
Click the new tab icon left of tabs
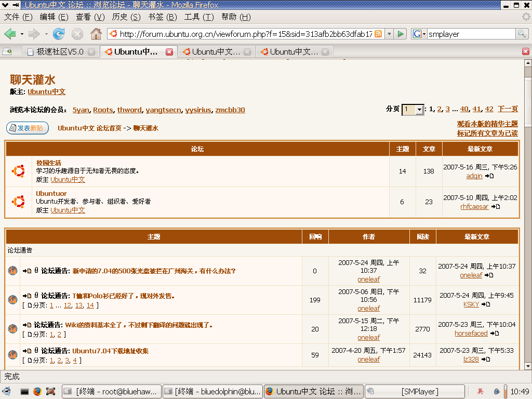coord(7,51)
